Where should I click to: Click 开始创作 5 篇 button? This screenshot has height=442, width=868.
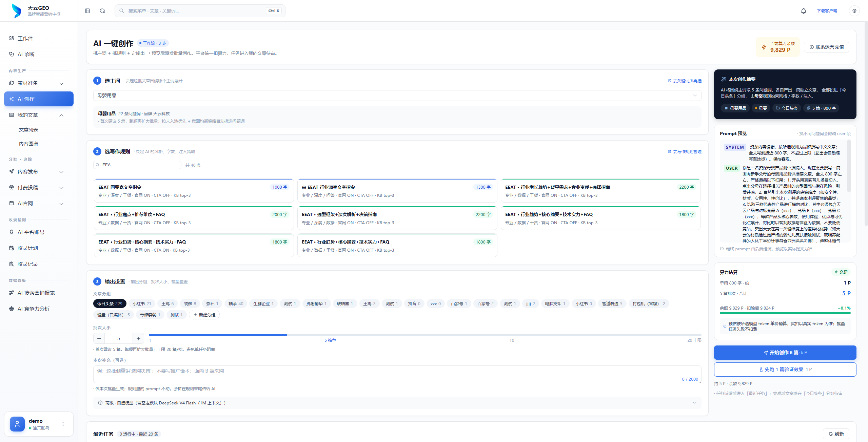pos(785,353)
